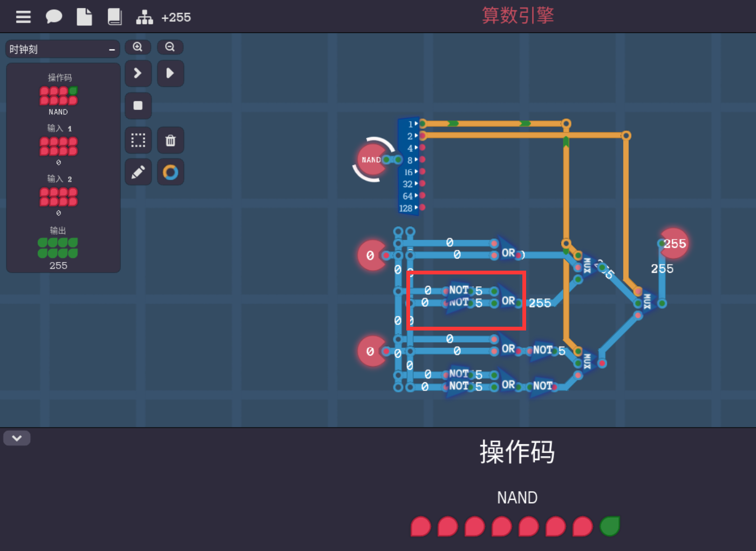Step the simulation forward one tick

(x=138, y=73)
